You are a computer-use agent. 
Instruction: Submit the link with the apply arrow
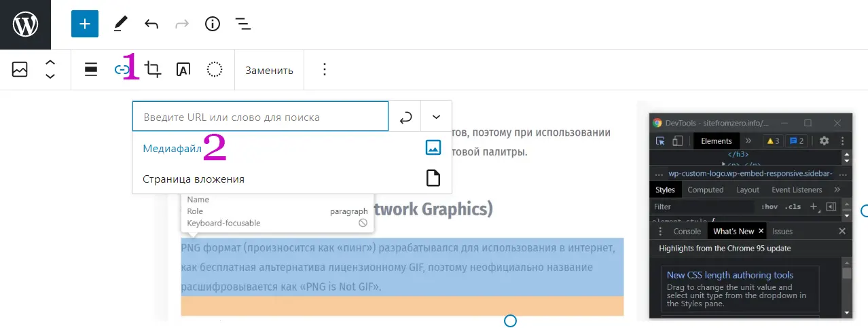[x=405, y=117]
